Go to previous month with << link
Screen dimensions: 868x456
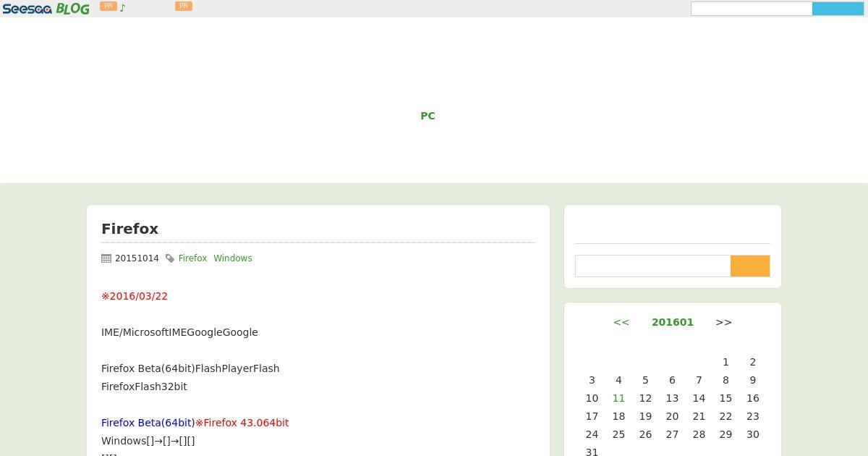coord(621,322)
